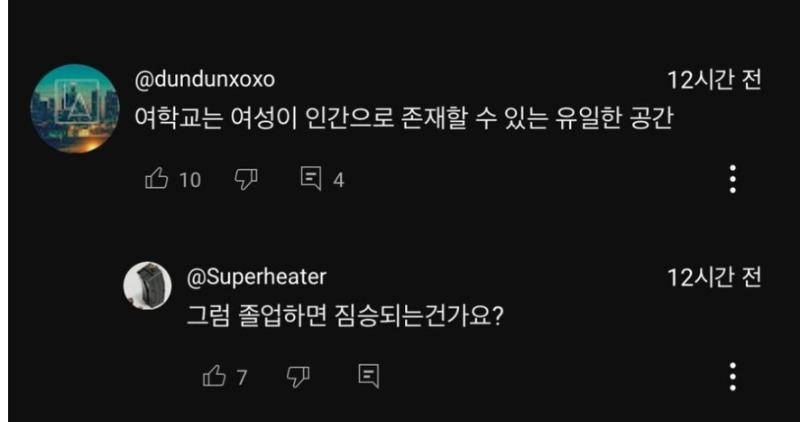This screenshot has width=800, height=422.
Task: Select the comment text starting with 여학교는
Action: 405,118
